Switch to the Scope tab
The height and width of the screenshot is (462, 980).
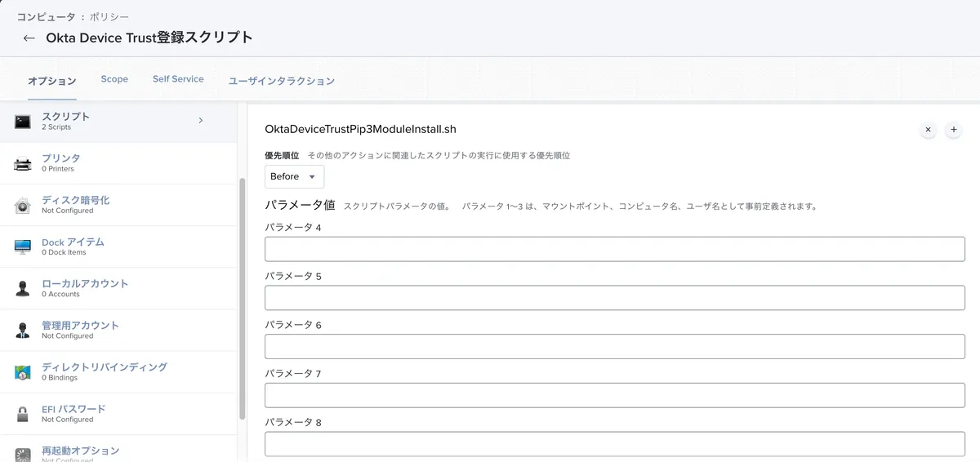click(x=114, y=79)
